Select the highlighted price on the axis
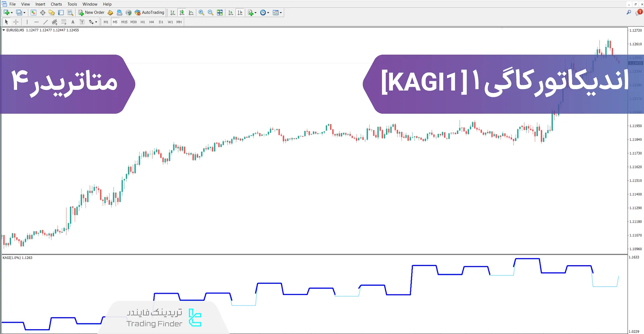 [635, 63]
